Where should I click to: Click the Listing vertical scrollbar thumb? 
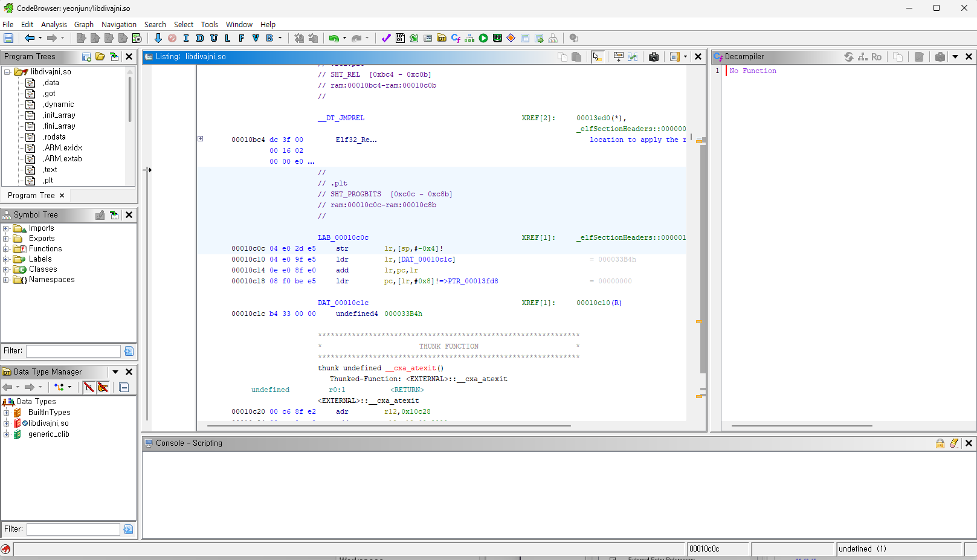coord(703,260)
